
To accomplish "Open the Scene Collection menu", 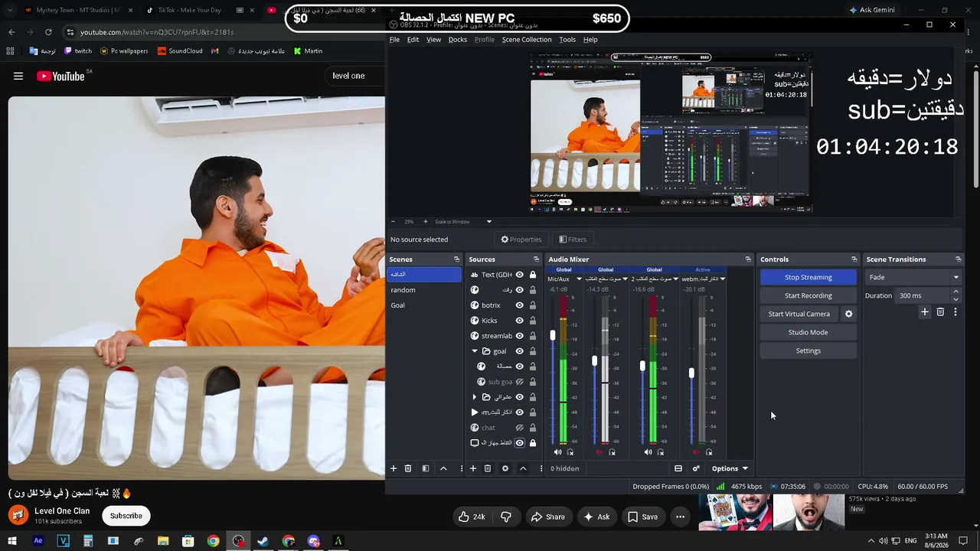I will 527,40.
